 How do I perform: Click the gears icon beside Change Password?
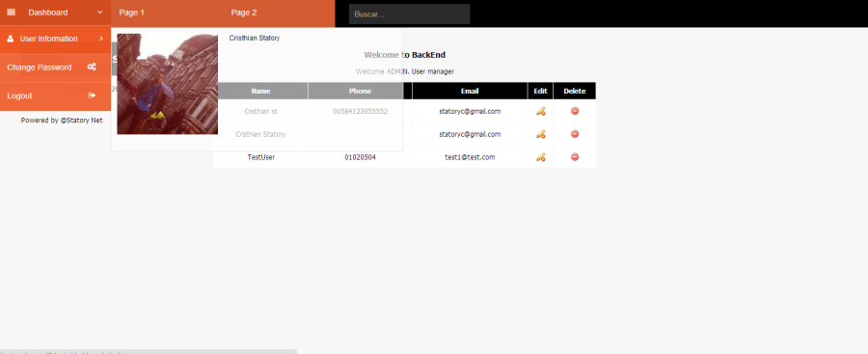click(92, 67)
